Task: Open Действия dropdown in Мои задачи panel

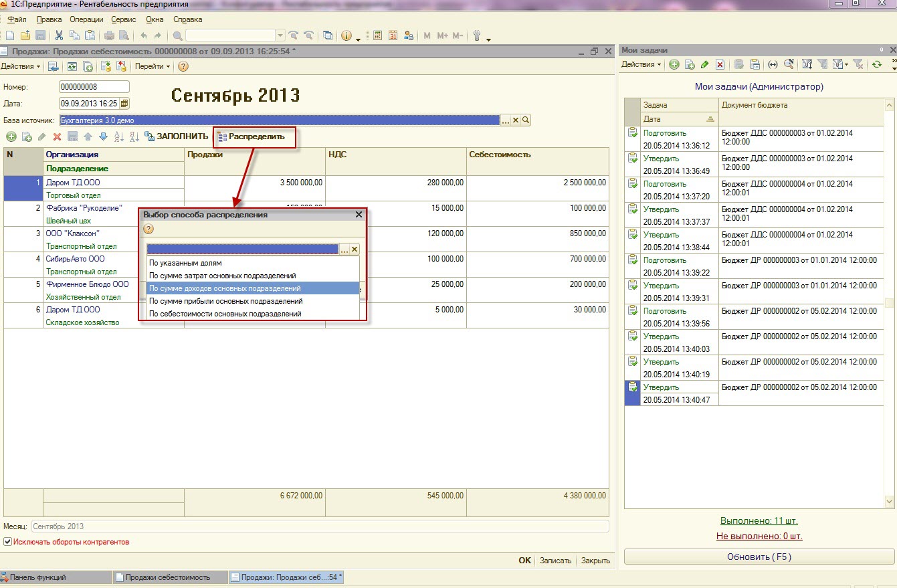Action: [x=641, y=64]
